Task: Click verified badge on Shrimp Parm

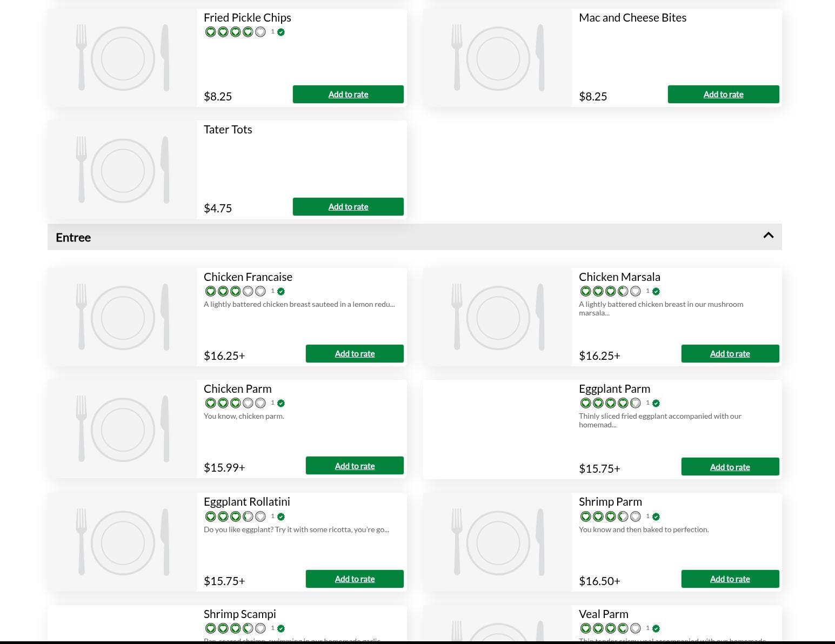Action: [656, 517]
